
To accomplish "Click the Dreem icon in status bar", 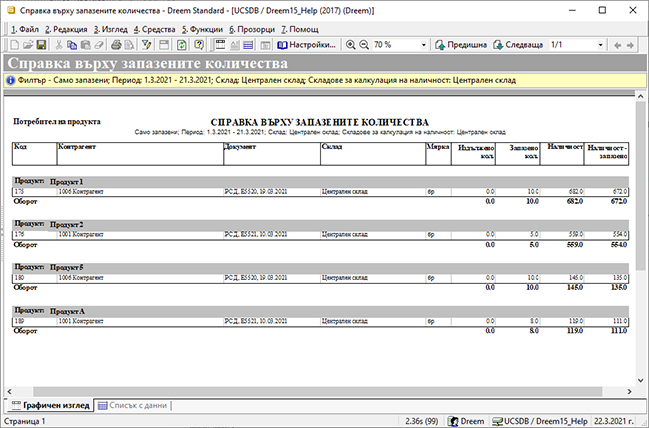I will [454, 421].
